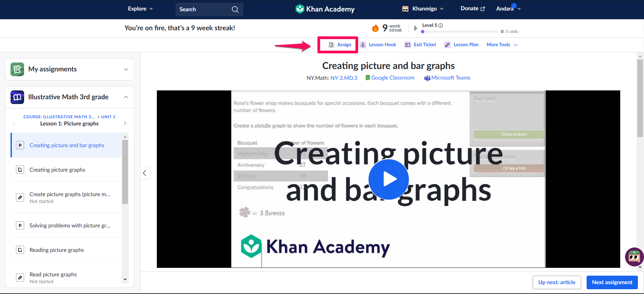
Task: Collapse the Illustrative Math 3rd grade section
Action: [x=126, y=97]
